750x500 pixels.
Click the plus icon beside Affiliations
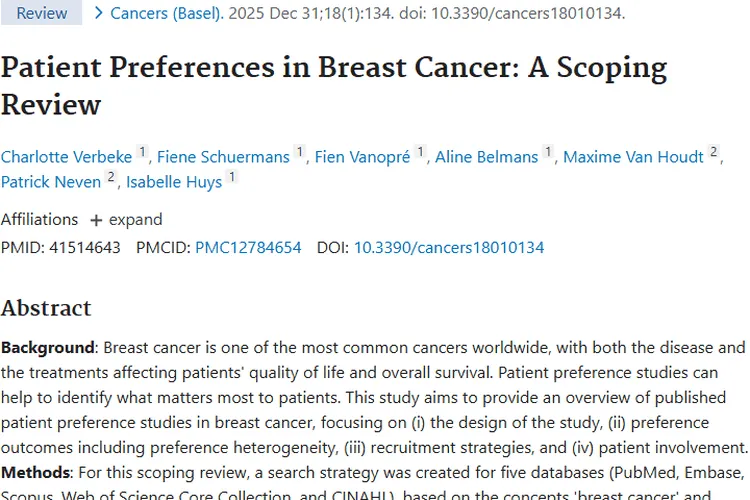pyautogui.click(x=96, y=220)
